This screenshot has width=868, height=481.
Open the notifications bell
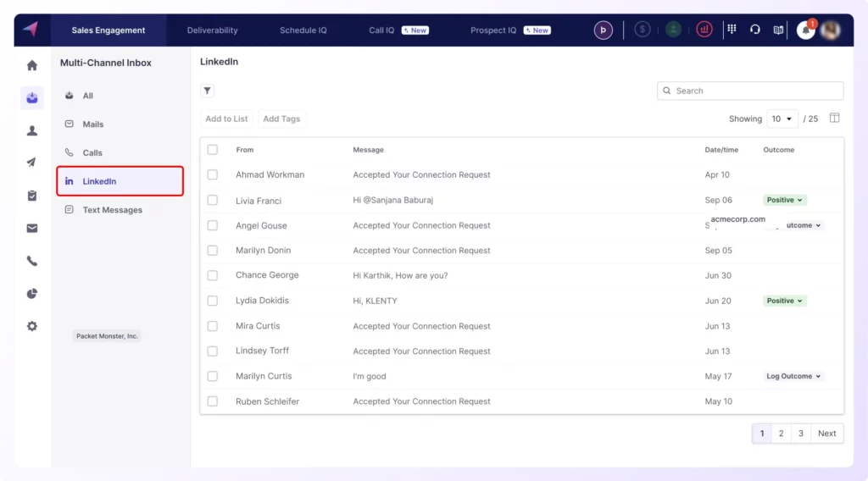(x=806, y=30)
